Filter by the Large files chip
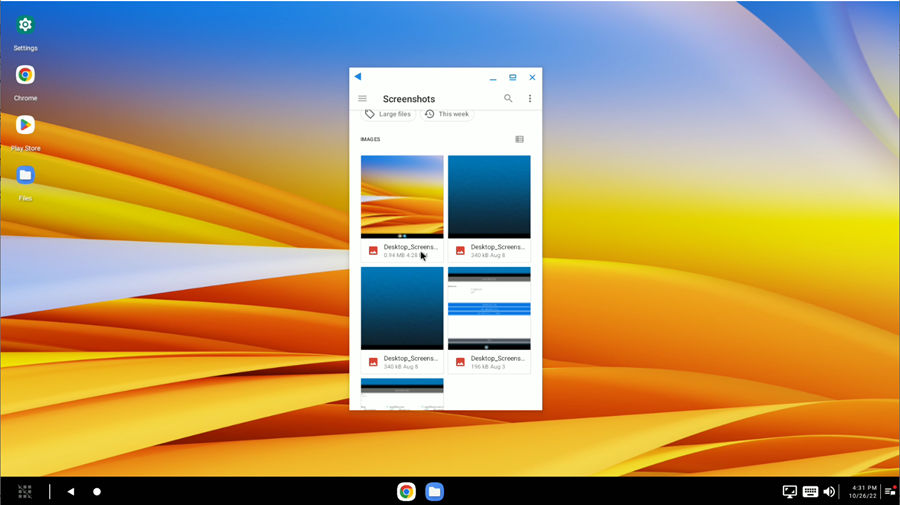Screen dimensions: 900x505 coord(389,114)
